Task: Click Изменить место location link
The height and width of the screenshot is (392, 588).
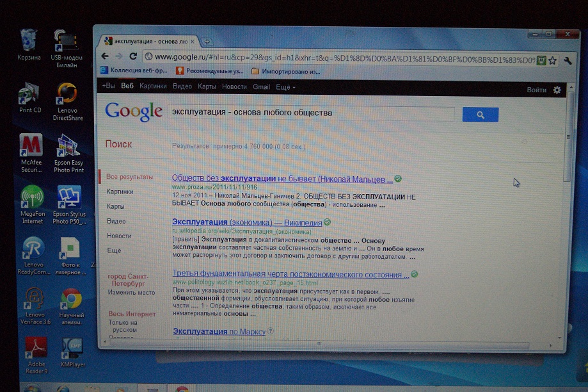Action: [131, 292]
